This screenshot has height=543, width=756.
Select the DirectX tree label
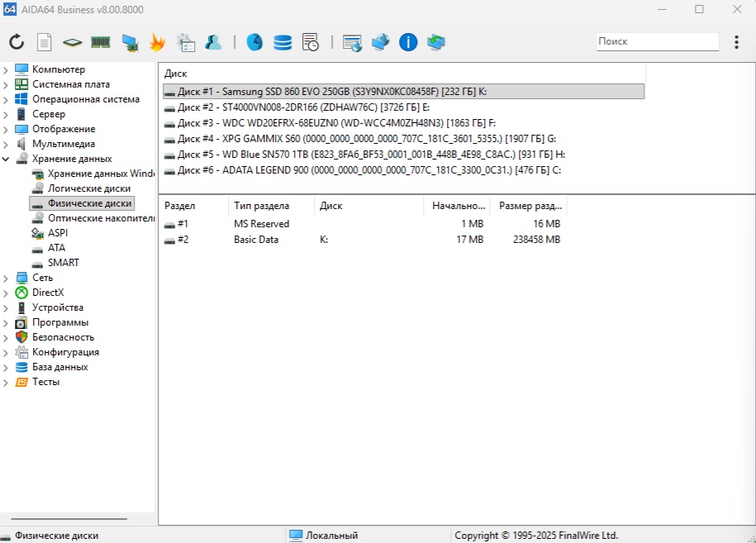(x=48, y=293)
